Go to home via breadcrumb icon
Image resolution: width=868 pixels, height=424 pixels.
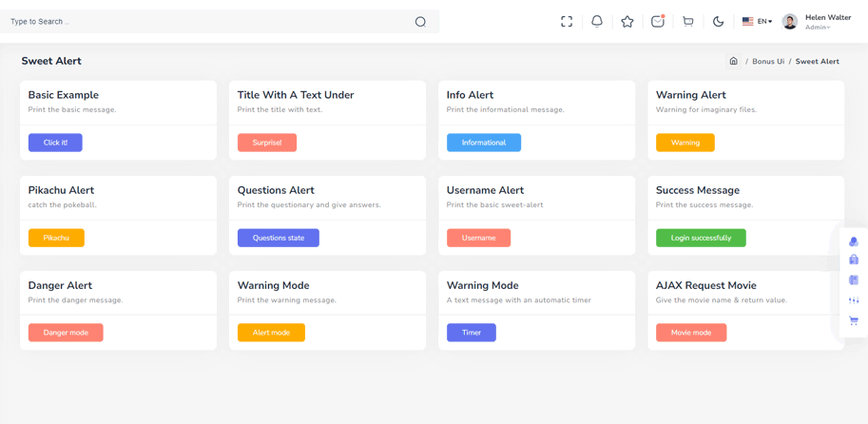tap(734, 62)
